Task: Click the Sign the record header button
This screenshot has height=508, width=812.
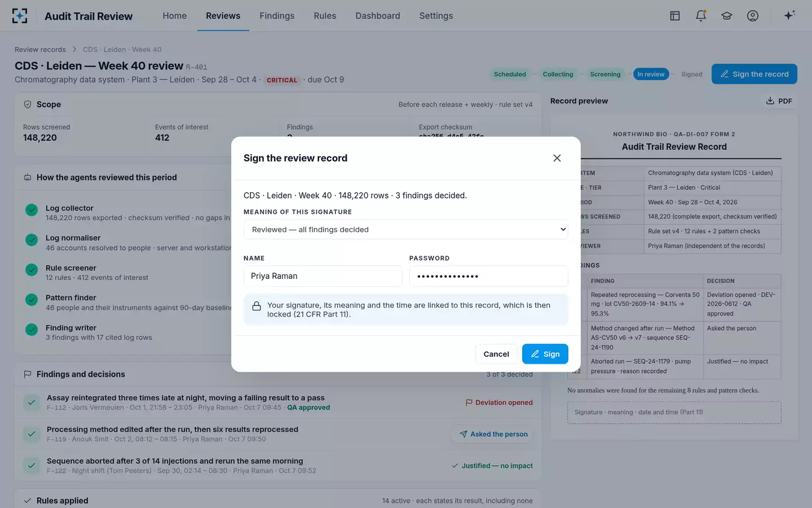Action: tap(754, 74)
